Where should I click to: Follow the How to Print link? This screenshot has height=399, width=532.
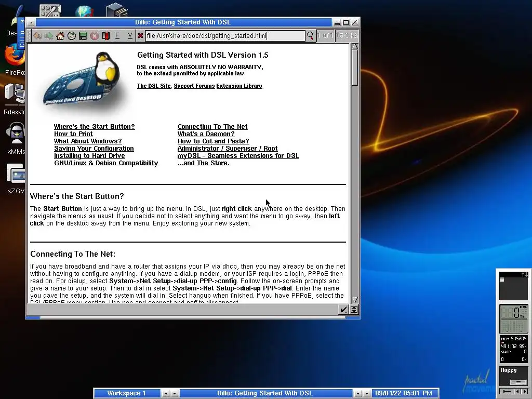pyautogui.click(x=73, y=134)
